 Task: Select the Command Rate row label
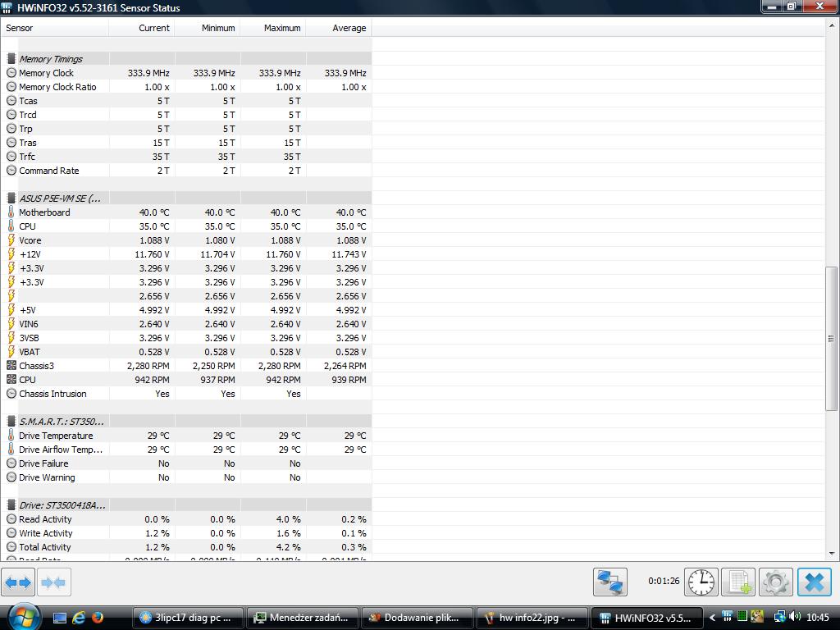[48, 171]
